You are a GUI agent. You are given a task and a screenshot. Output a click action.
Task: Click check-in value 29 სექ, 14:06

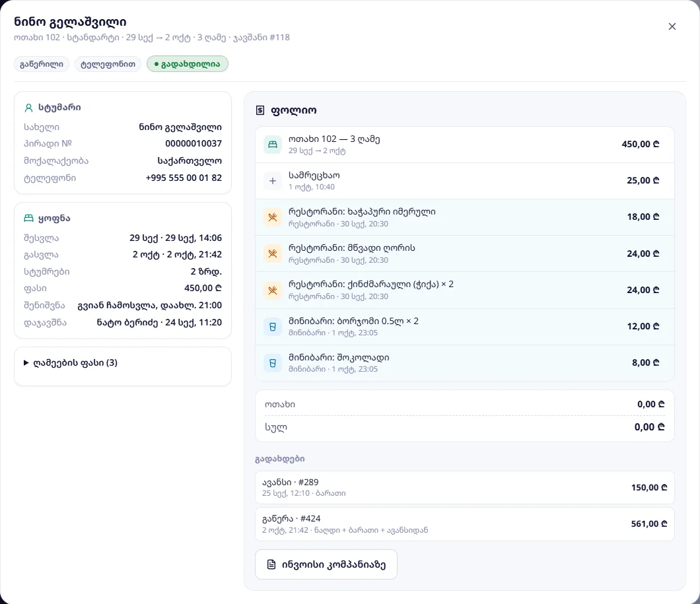pyautogui.click(x=176, y=238)
